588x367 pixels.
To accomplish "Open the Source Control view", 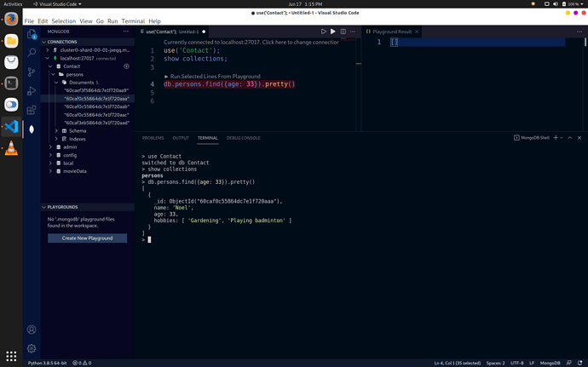I will (32, 72).
